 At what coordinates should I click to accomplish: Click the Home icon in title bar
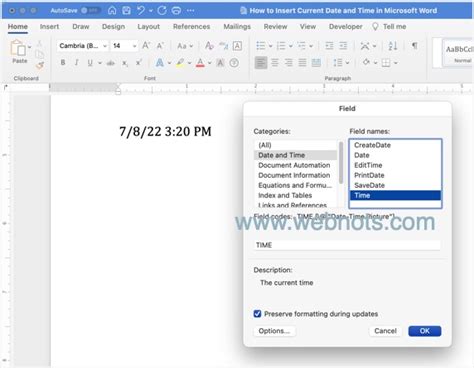tap(112, 11)
